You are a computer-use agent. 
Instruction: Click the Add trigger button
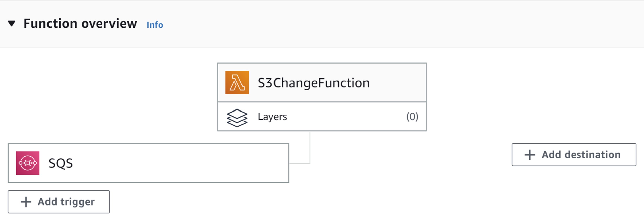tap(59, 202)
